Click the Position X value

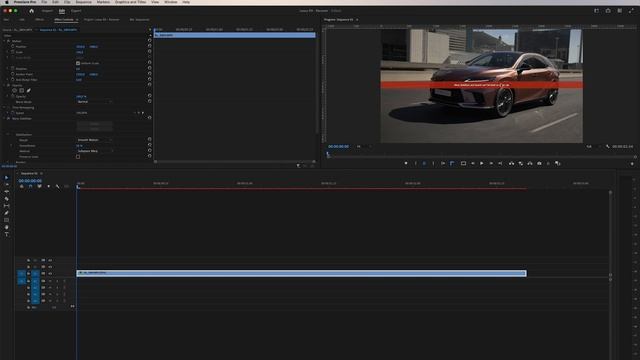80,47
